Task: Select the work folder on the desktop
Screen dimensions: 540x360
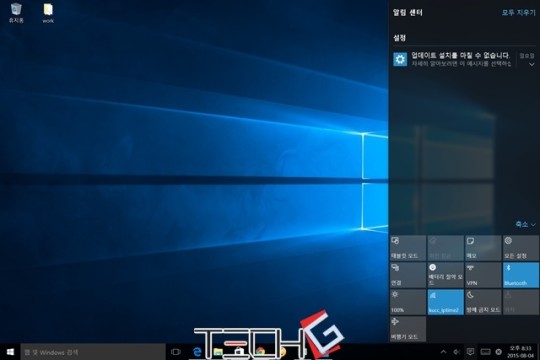Action: pos(48,13)
